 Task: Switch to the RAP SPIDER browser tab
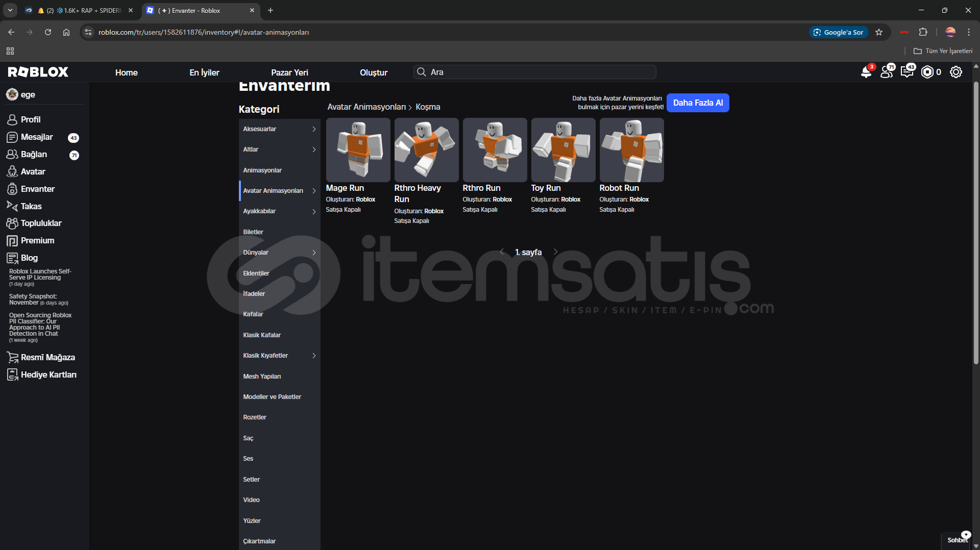79,10
